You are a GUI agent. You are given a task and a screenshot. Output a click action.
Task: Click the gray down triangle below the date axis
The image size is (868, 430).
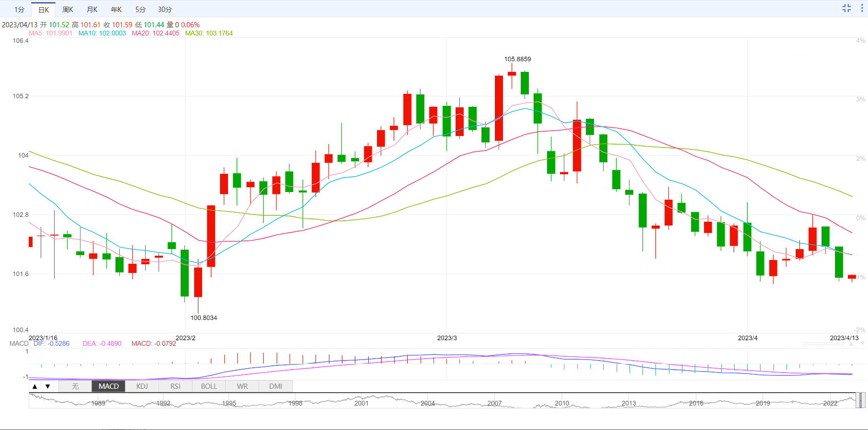(x=862, y=344)
